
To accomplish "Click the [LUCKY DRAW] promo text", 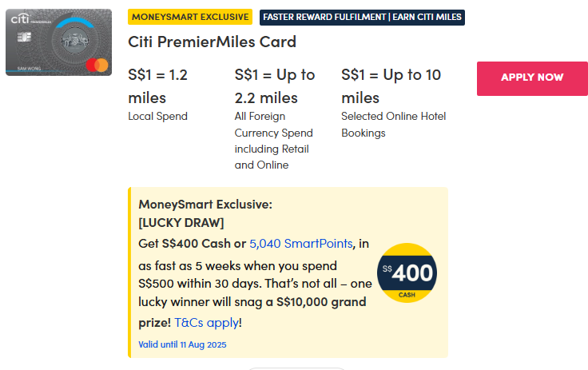I will [x=181, y=222].
